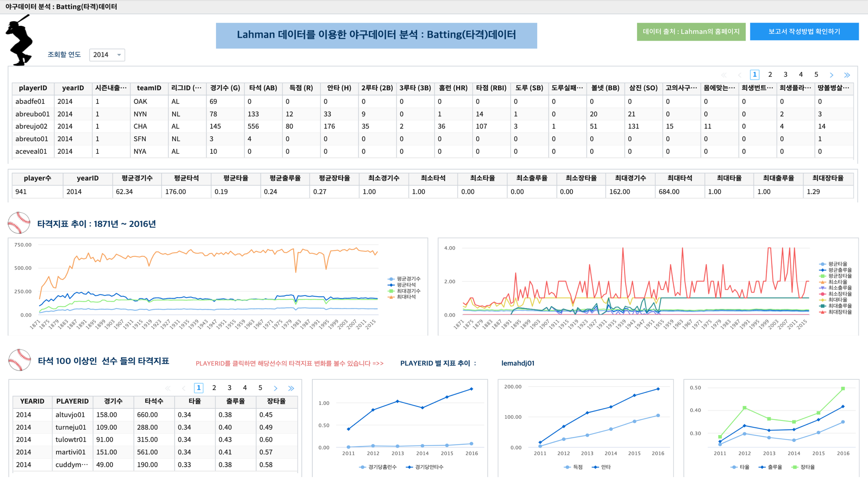The height and width of the screenshot is (479, 868).
Task: Toggle 안타 legend in runs and hits chart
Action: (602, 467)
